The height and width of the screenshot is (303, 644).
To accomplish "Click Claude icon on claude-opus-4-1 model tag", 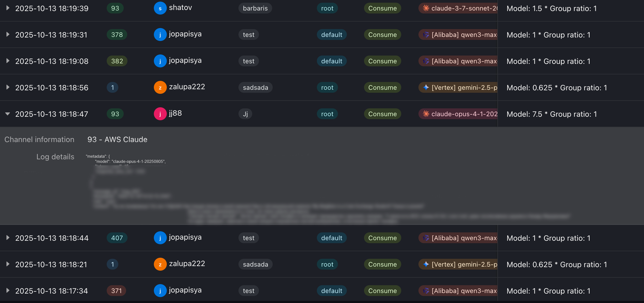I will (x=426, y=114).
